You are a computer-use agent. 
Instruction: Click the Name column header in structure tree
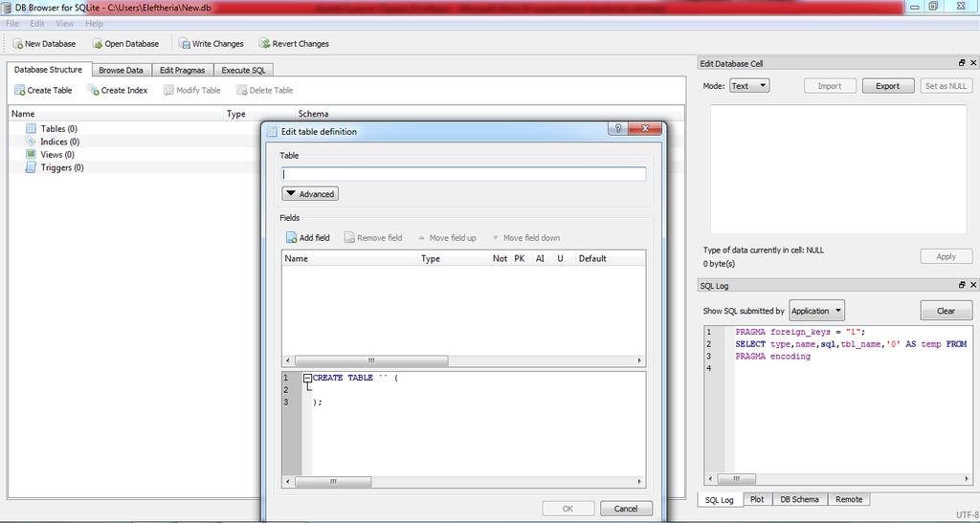click(x=116, y=114)
